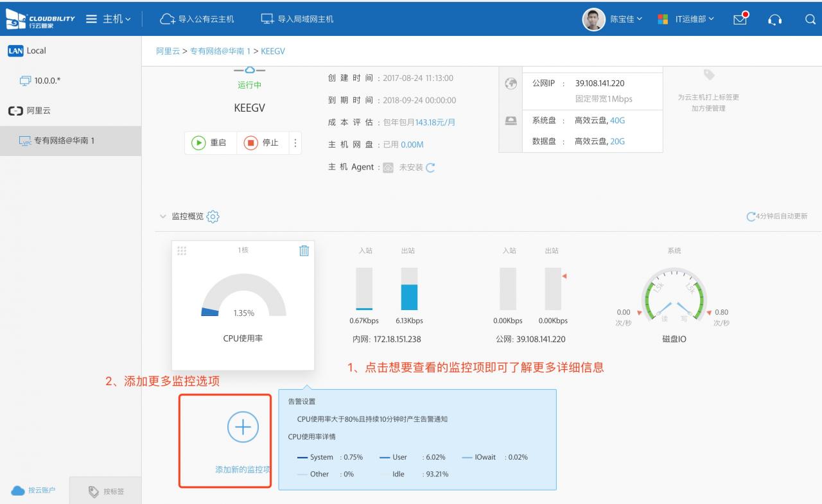Delete the CPU usage widget with trash icon
Screen dimensions: 822x504
304,251
